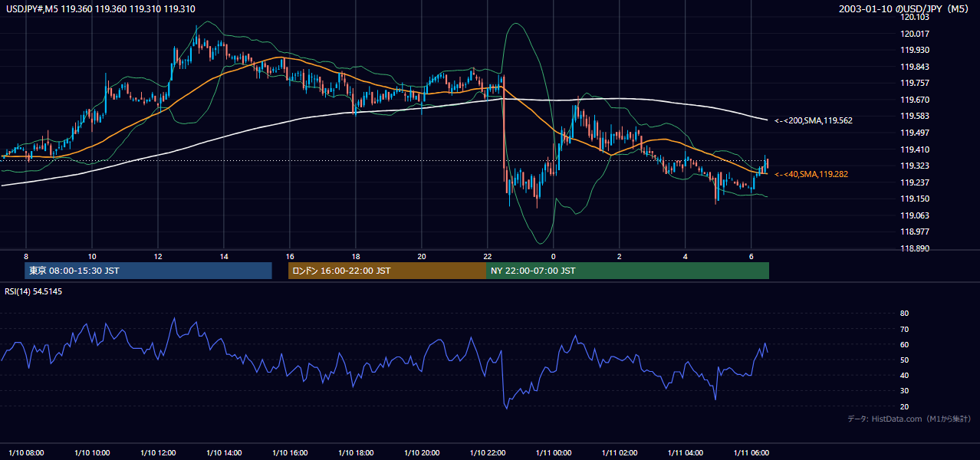The width and height of the screenshot is (980, 460).
Task: Click the 200 SMA label reading 119.562
Action: click(814, 120)
